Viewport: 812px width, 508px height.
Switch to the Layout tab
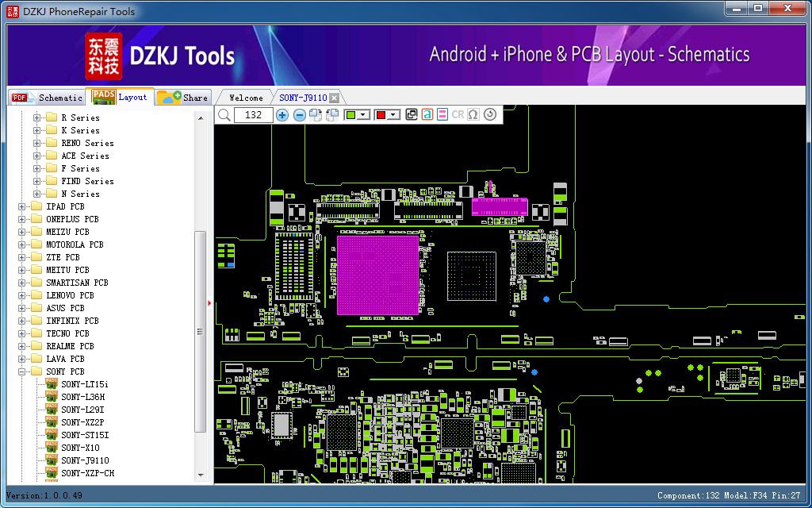(121, 96)
